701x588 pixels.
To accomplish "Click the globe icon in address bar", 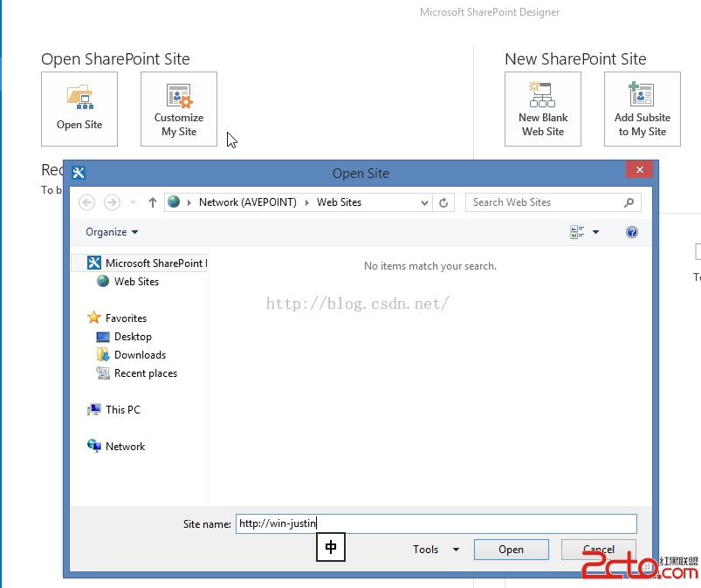I will [x=174, y=202].
